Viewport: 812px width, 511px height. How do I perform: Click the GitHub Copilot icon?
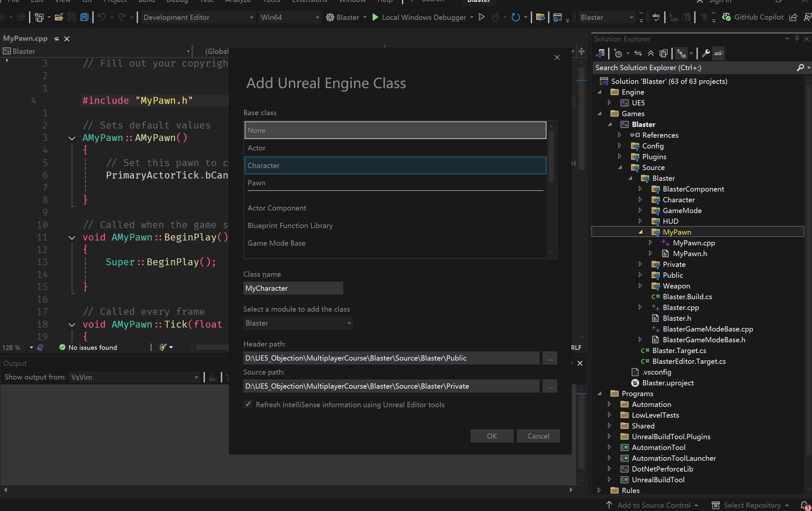(726, 17)
